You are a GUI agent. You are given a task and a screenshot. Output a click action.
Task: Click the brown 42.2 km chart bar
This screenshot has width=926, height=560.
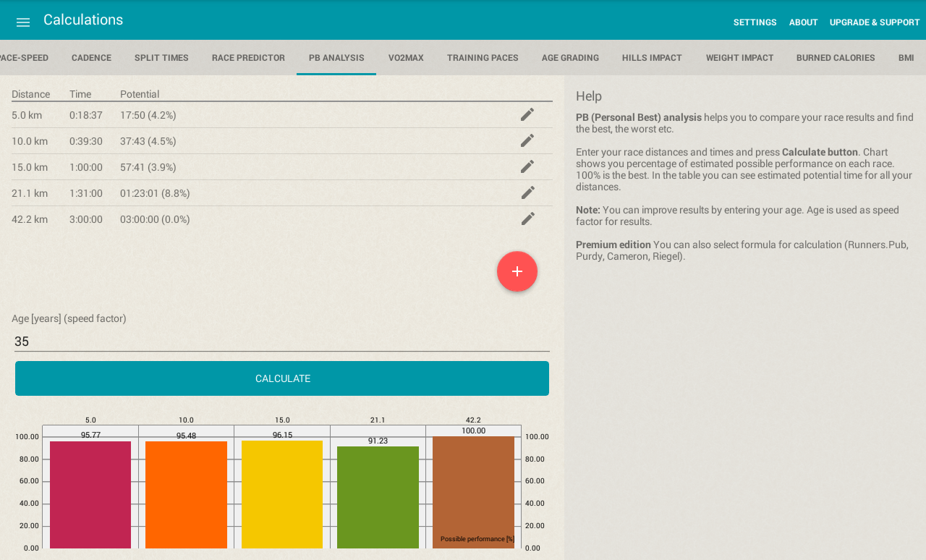473,492
